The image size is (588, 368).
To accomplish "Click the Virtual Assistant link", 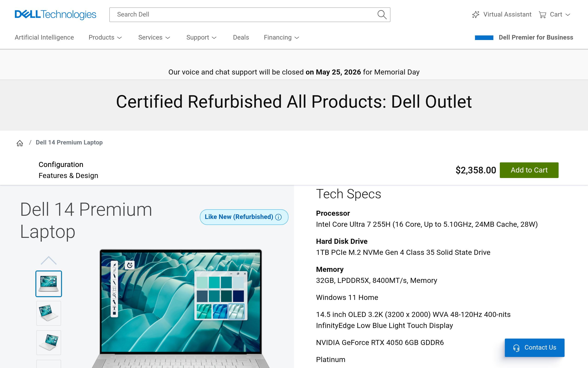I will (x=502, y=14).
